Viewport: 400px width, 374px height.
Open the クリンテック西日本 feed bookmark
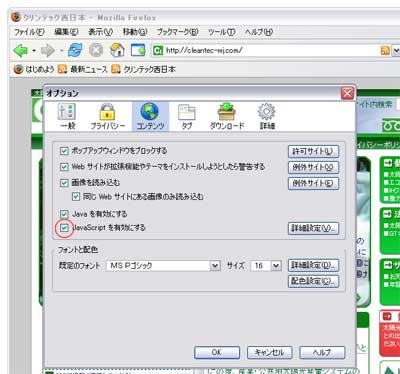[x=143, y=69]
